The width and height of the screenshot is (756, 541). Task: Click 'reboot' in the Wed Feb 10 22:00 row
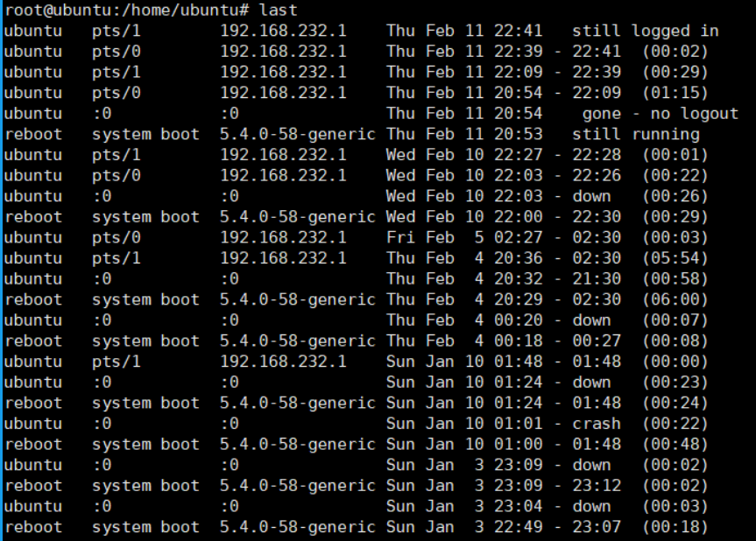33,217
